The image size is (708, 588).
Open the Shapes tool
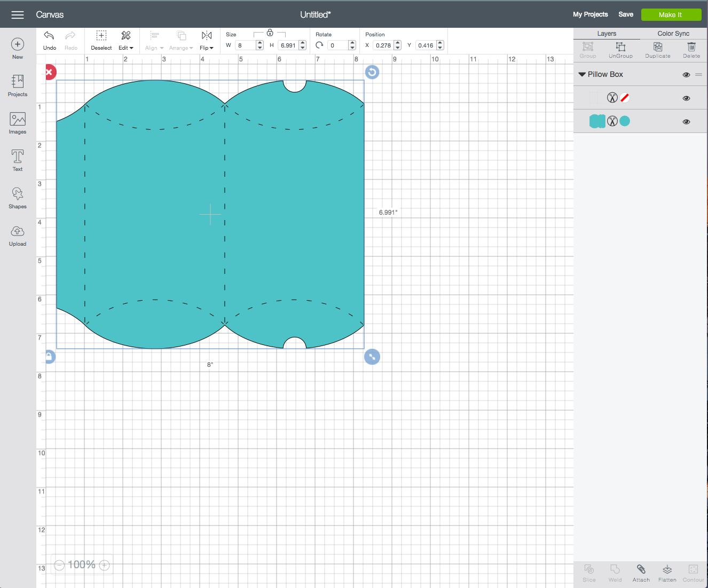coord(17,197)
